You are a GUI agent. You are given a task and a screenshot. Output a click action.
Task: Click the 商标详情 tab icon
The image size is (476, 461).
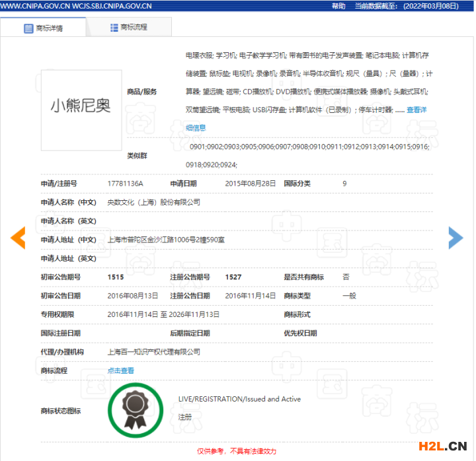(x=28, y=28)
